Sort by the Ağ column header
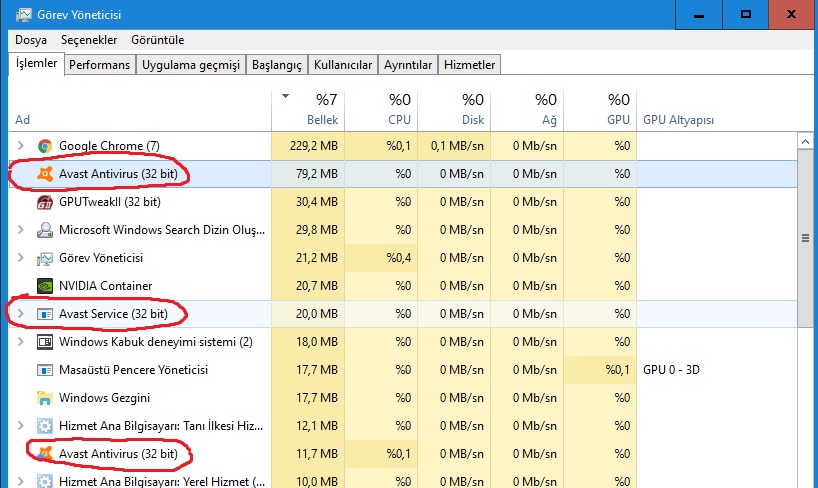 click(527, 111)
